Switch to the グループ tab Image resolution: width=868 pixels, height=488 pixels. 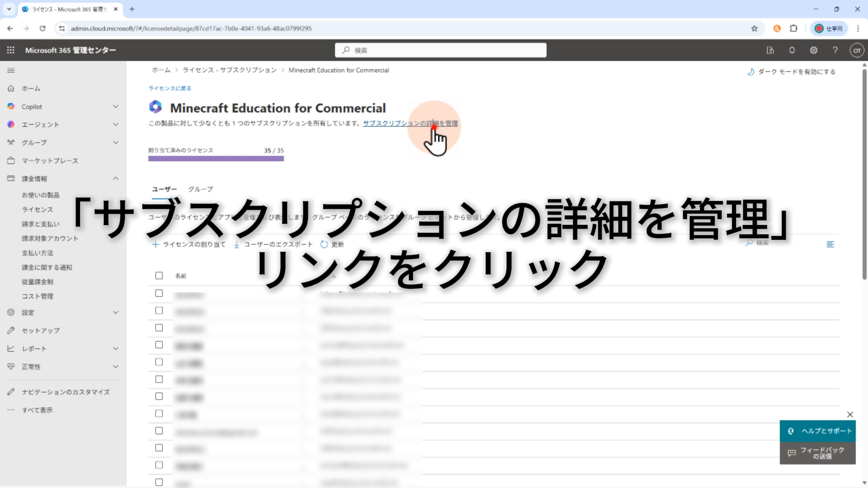[x=200, y=189]
